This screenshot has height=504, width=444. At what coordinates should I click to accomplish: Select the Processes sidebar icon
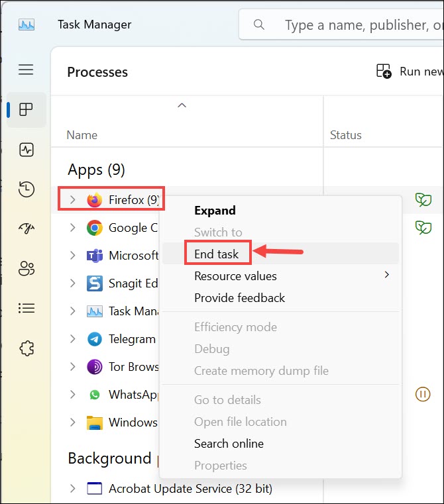[x=26, y=110]
